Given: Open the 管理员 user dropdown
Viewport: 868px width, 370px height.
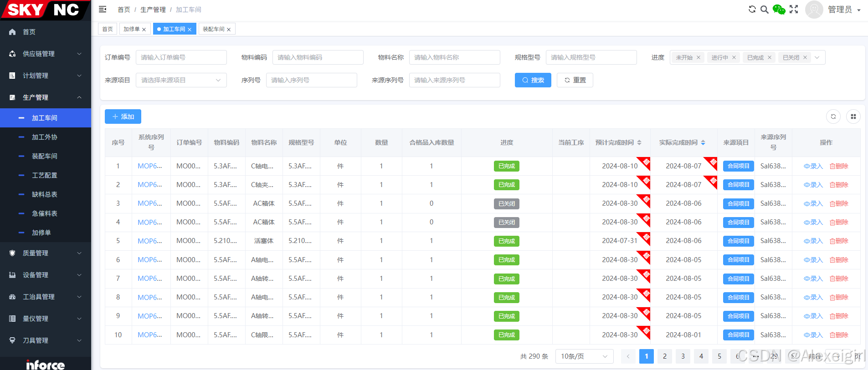Looking at the screenshot, I should (844, 10).
